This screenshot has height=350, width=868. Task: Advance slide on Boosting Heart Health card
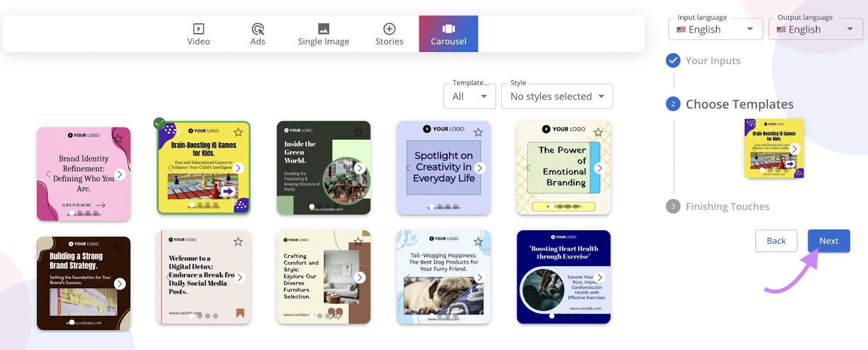pos(599,277)
